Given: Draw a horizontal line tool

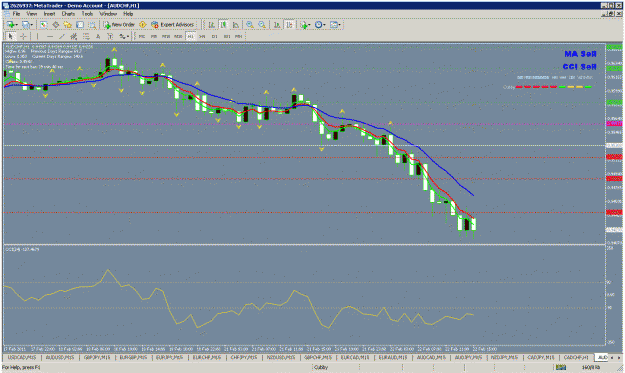Looking at the screenshot, I should tap(50, 36).
